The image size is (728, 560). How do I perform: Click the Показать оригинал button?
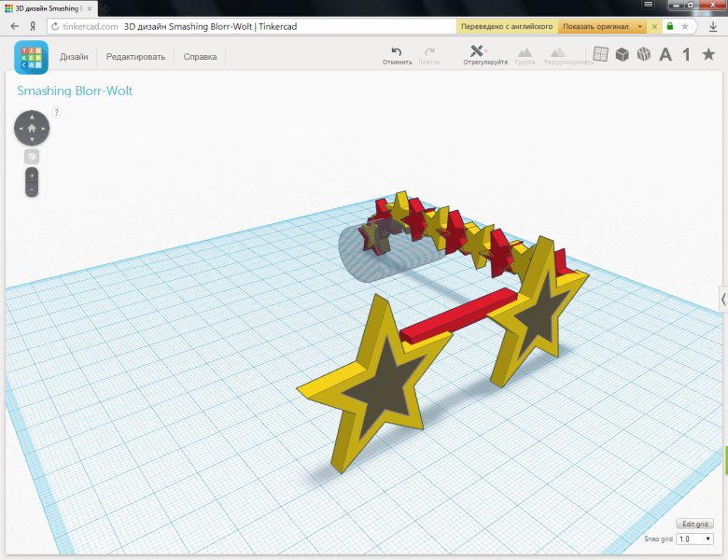click(x=595, y=26)
